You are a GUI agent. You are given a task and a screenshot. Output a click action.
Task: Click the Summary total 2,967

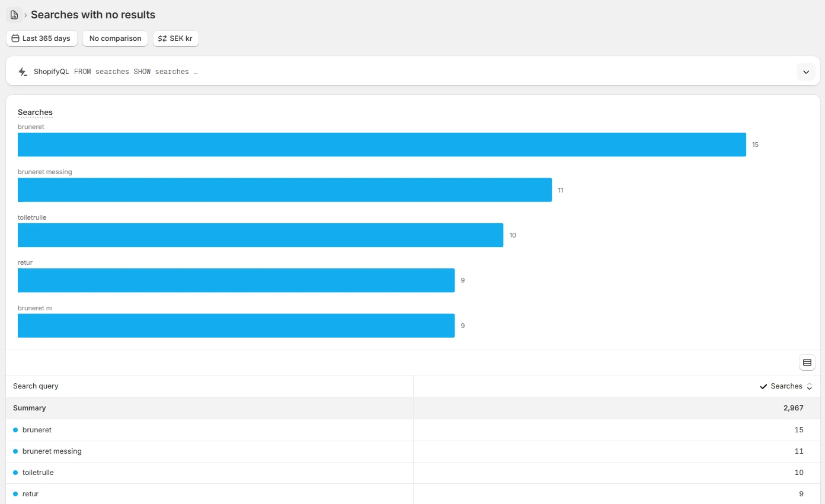(x=793, y=408)
